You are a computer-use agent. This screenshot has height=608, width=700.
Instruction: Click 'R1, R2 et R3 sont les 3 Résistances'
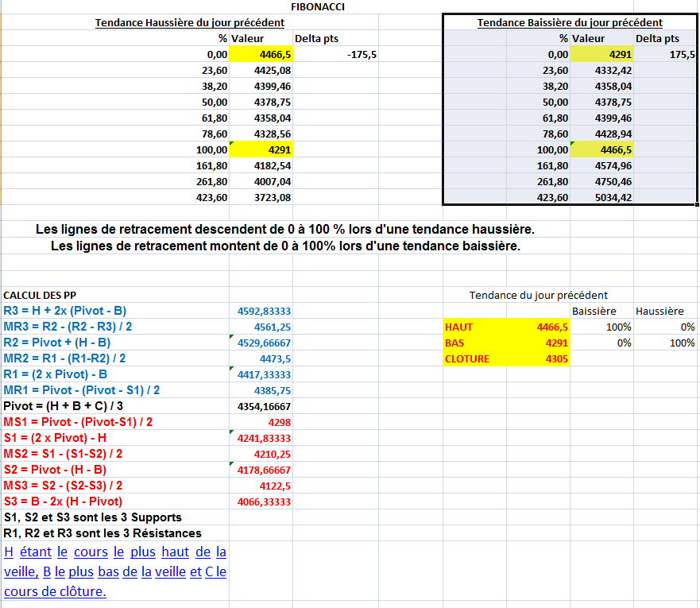[102, 533]
